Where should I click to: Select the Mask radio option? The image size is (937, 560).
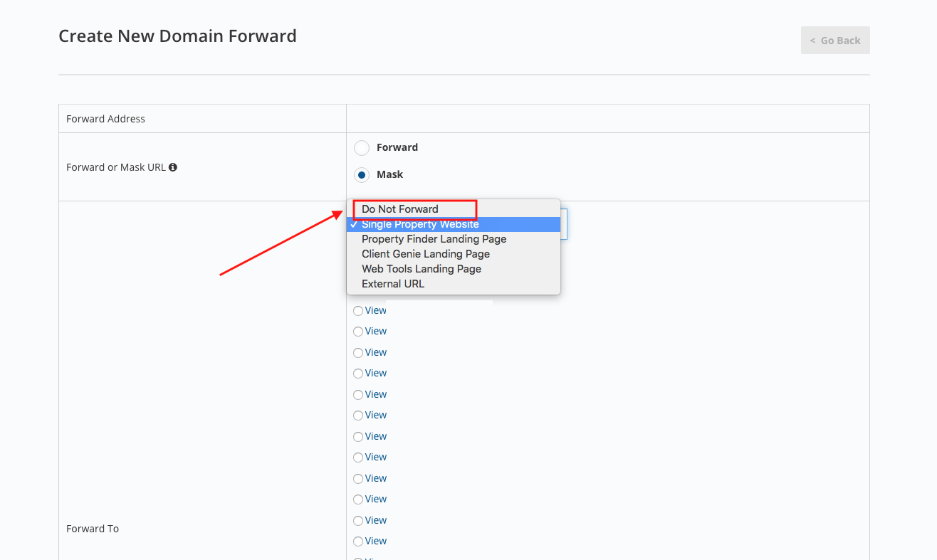(362, 174)
